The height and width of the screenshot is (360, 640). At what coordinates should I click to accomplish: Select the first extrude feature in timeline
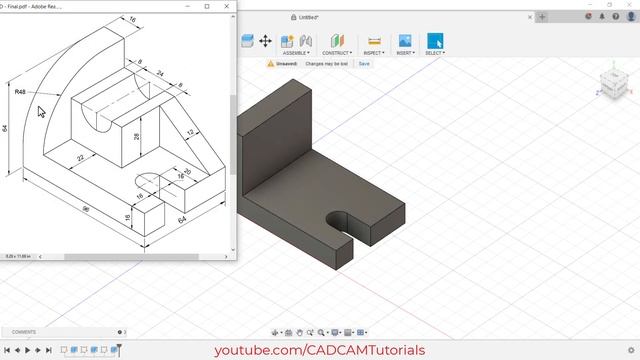coord(74,350)
